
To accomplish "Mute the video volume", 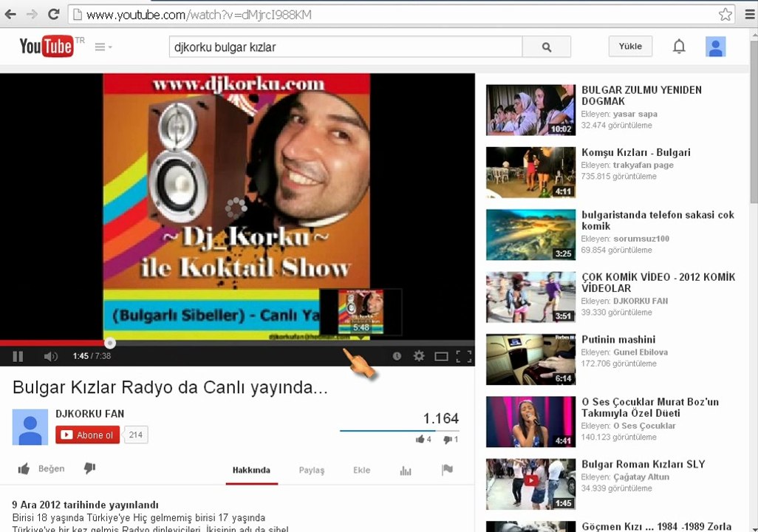I will tap(51, 356).
